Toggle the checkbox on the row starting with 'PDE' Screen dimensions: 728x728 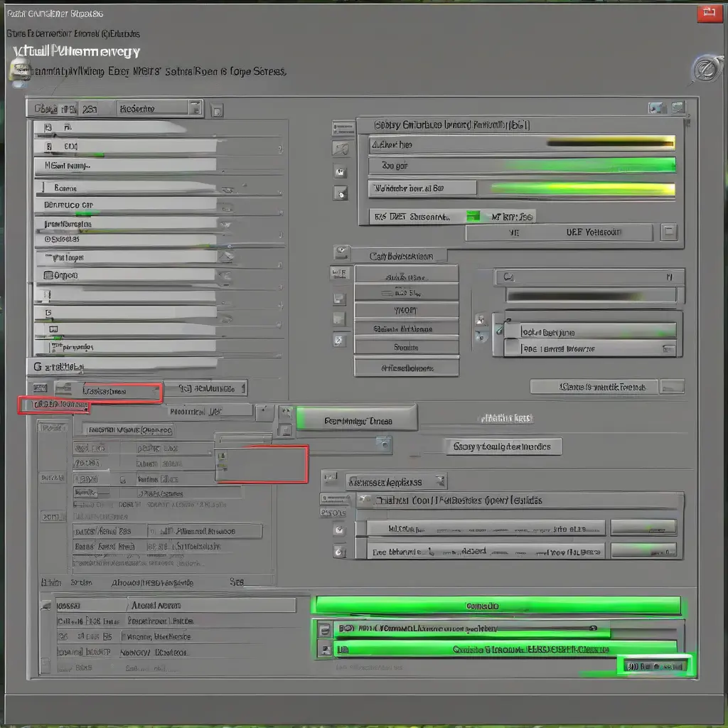coord(513,348)
